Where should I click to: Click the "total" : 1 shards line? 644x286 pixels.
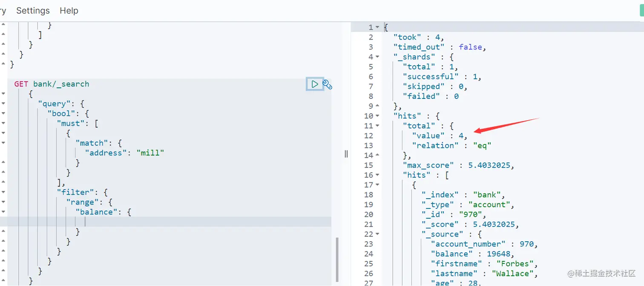[x=430, y=67]
